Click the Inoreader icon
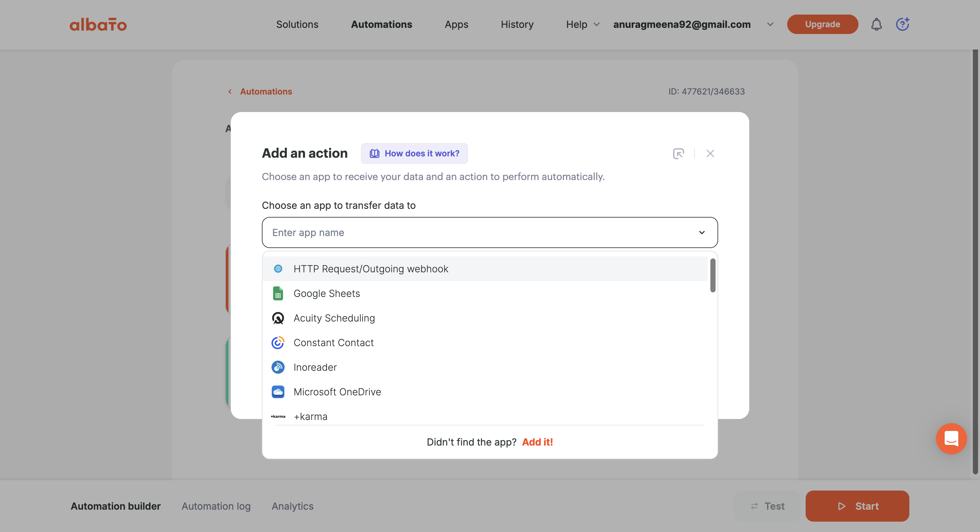 click(x=278, y=367)
